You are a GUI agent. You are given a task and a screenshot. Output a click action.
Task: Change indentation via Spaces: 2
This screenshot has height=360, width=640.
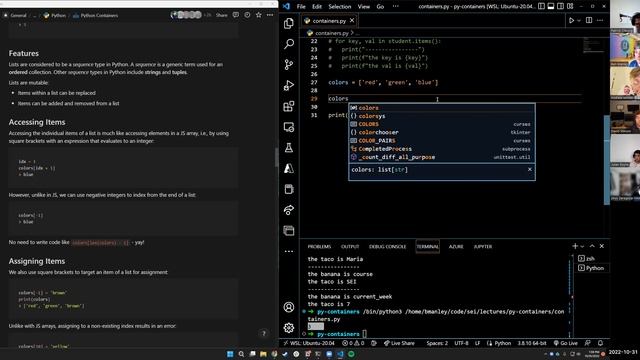pos(437,343)
